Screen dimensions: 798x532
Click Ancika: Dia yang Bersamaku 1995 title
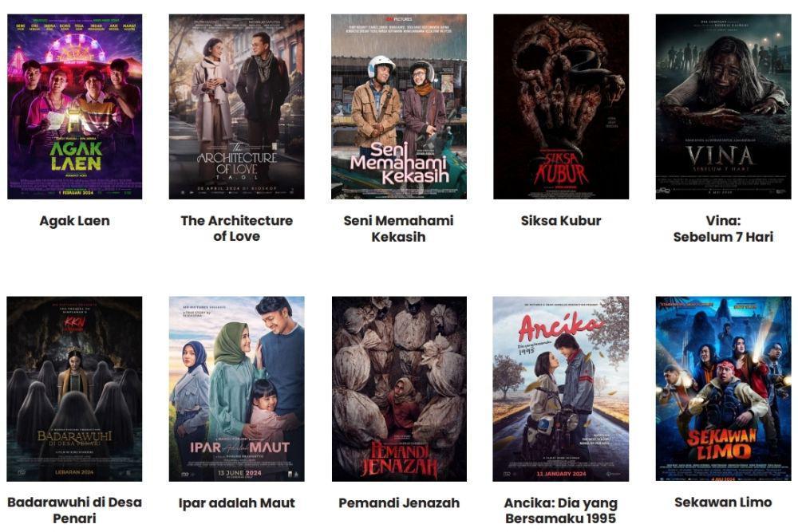tap(561, 510)
